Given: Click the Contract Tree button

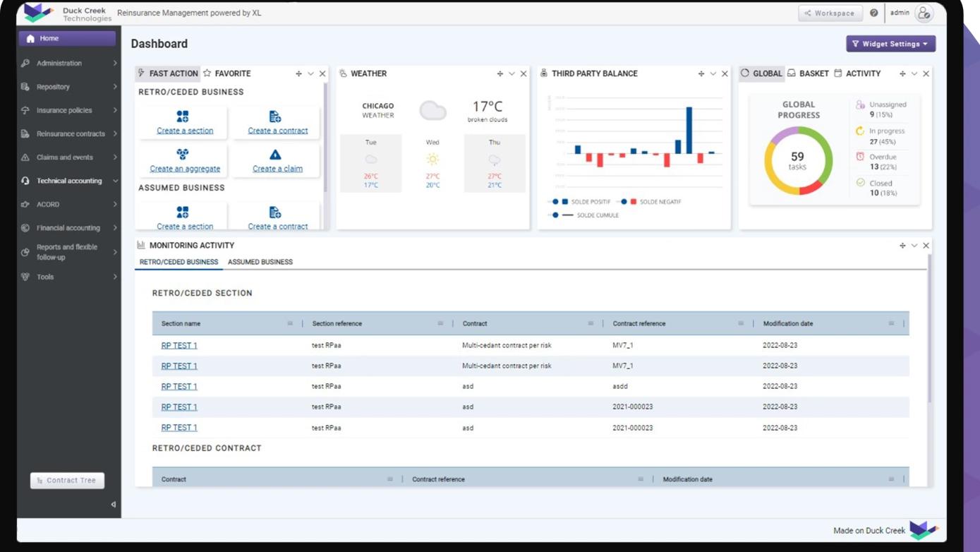Looking at the screenshot, I should pyautogui.click(x=67, y=481).
